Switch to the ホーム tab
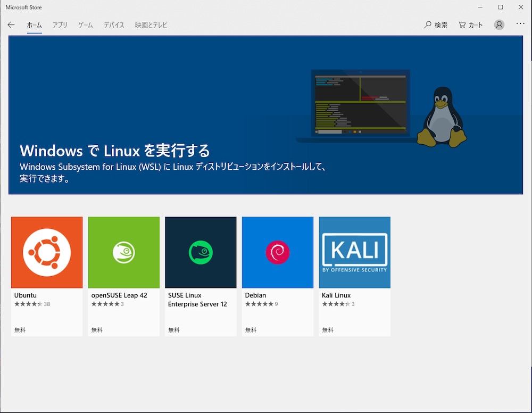 click(x=34, y=25)
